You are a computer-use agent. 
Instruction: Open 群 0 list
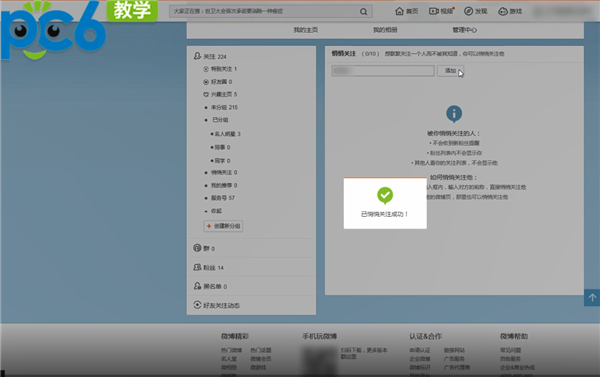click(209, 248)
